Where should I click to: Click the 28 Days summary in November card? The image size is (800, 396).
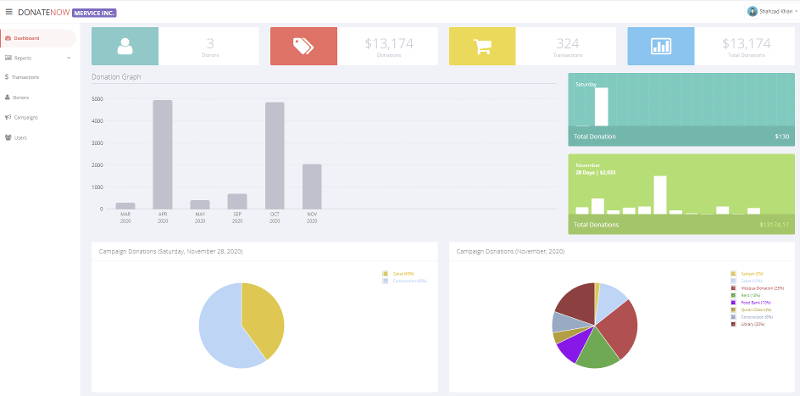click(x=595, y=172)
